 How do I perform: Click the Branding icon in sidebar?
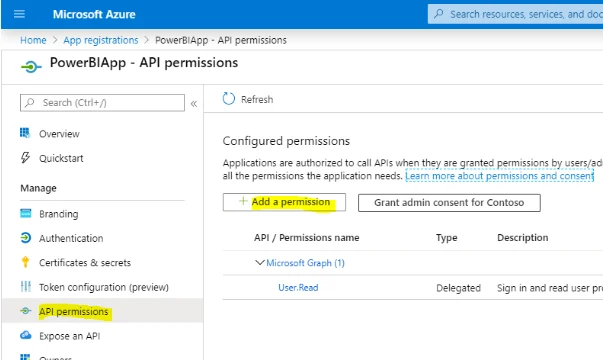[x=25, y=213]
